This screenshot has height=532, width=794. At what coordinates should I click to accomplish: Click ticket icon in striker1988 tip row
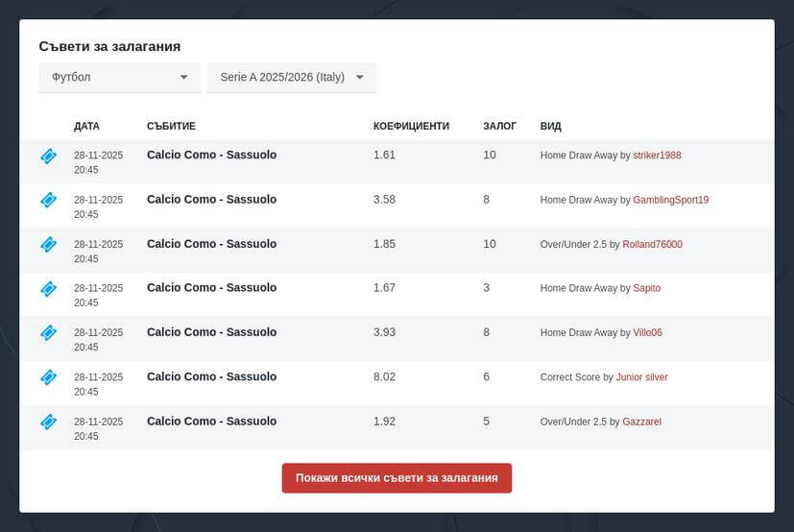coord(48,157)
